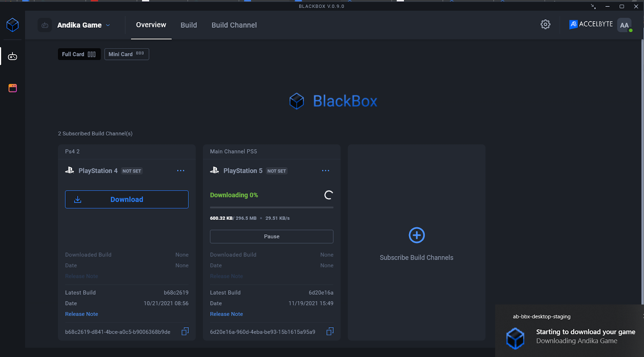Minimize the BlackBox window
The image size is (644, 357).
607,6
